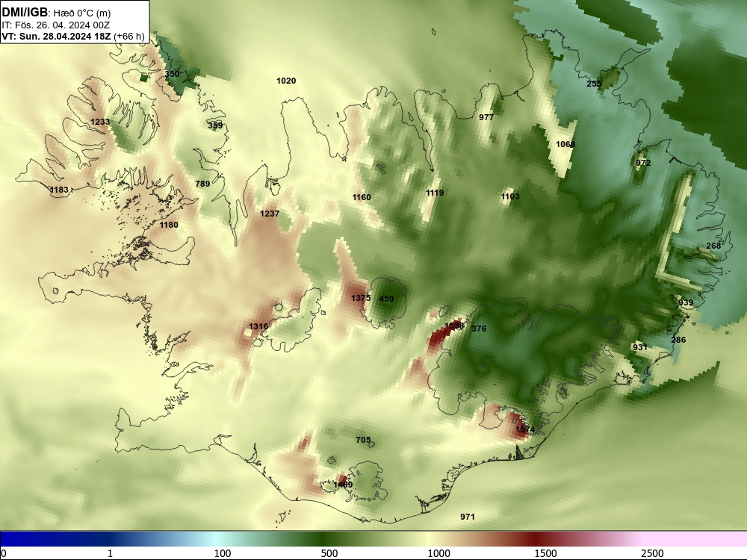Click the 1375 map value
The image size is (747, 560).
(x=361, y=298)
